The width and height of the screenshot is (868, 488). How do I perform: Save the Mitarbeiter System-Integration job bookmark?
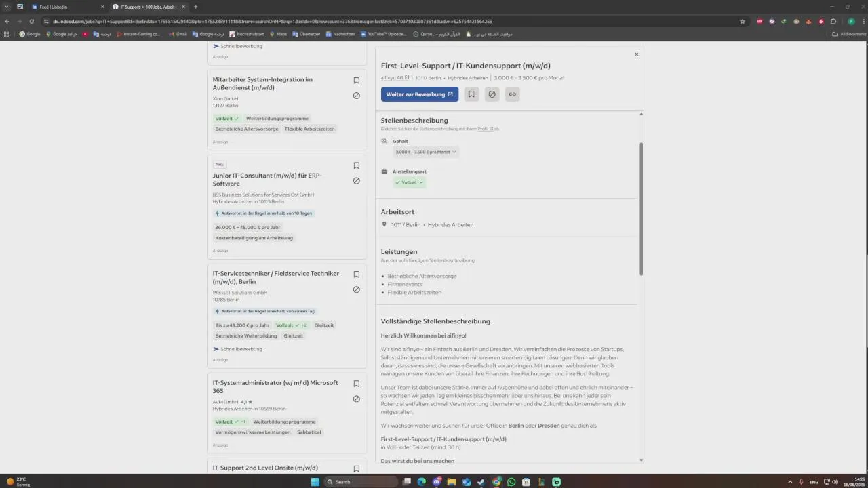[356, 81]
